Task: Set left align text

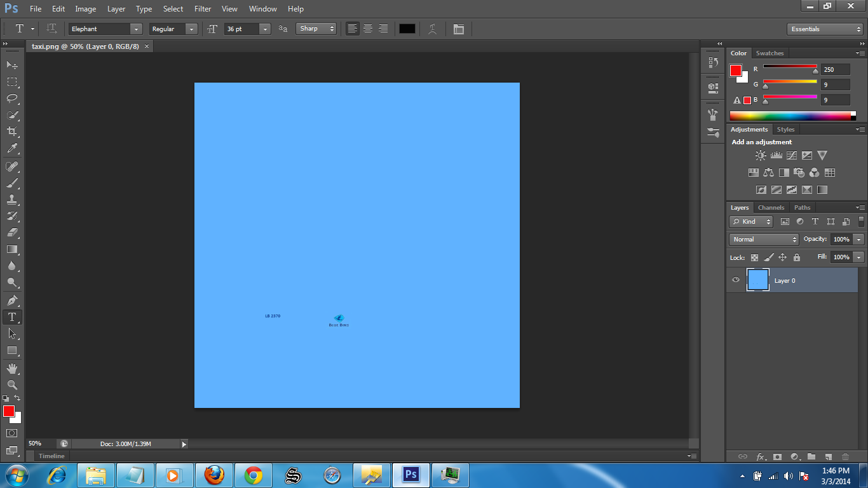Action: 353,29
